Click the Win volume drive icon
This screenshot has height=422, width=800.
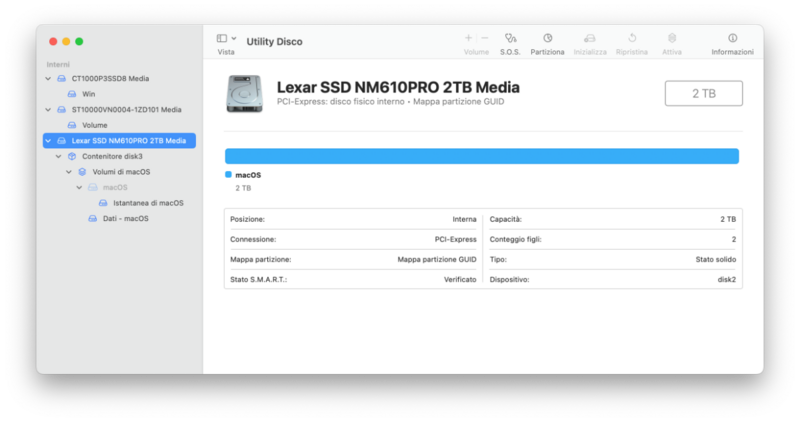[72, 94]
